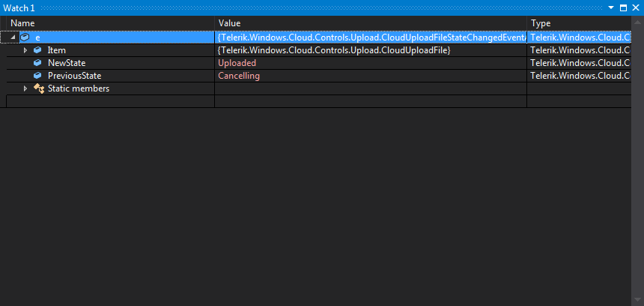Click the NewState property icon
644x306 pixels.
(37, 63)
